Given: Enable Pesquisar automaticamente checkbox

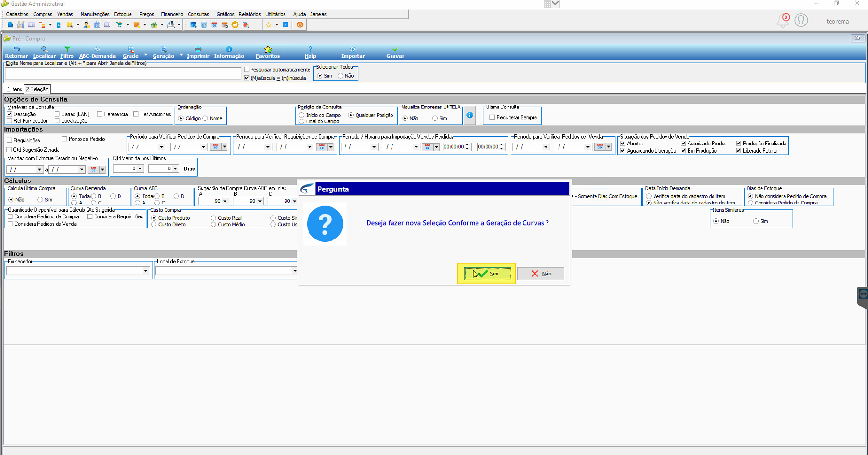Looking at the screenshot, I should pos(247,70).
